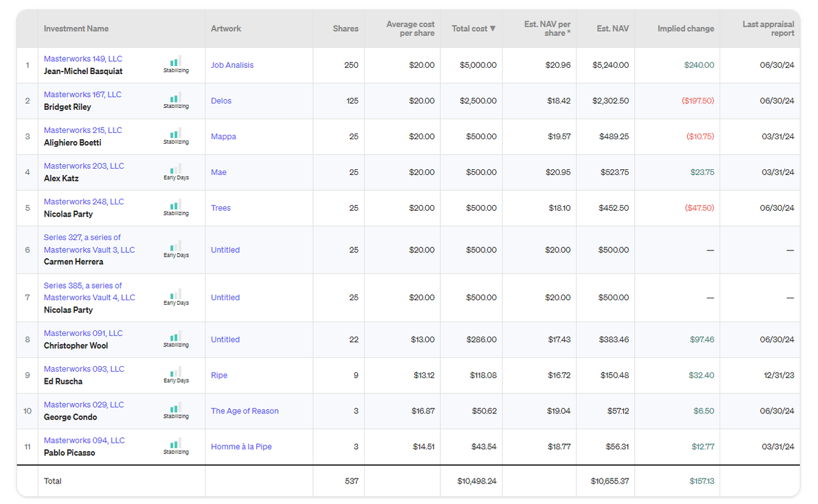The width and height of the screenshot is (818, 504).
Task: Click the Investment Name column header
Action: (76, 29)
